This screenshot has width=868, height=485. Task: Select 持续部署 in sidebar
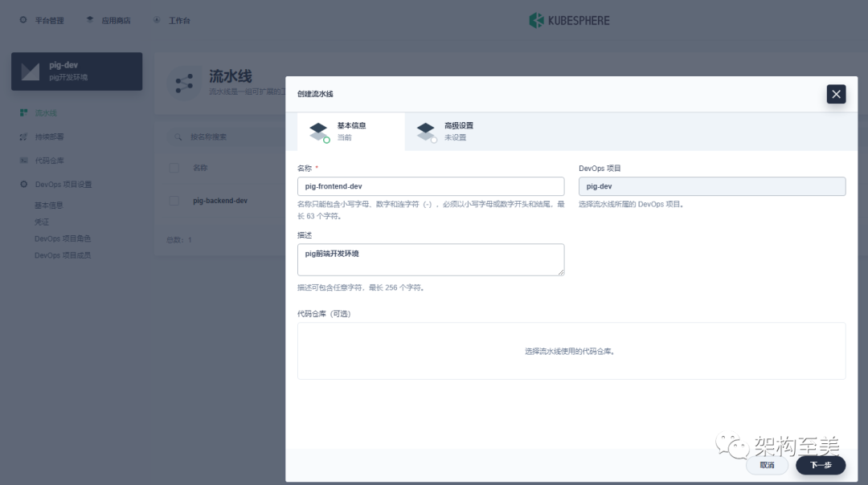point(49,137)
